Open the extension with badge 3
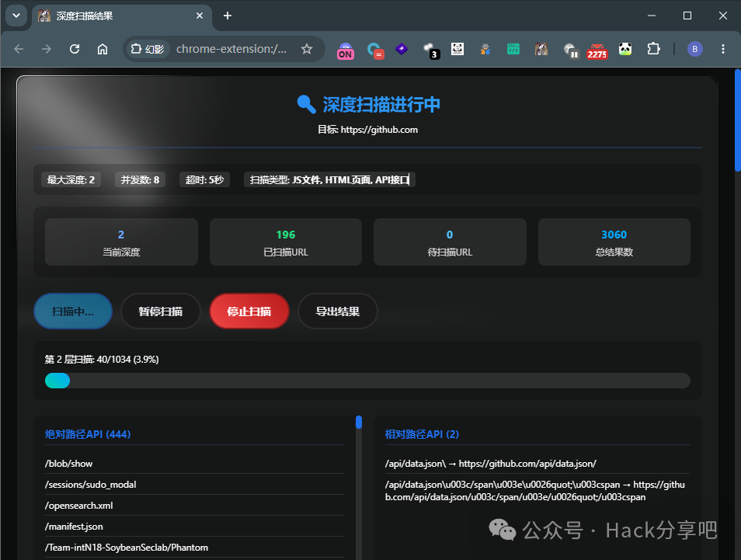741x560 pixels. coord(430,50)
